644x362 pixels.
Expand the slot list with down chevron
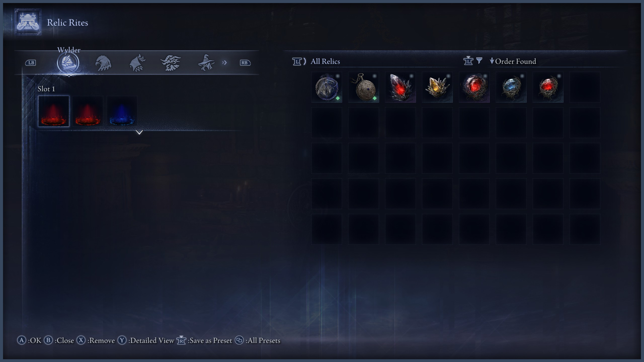click(139, 132)
